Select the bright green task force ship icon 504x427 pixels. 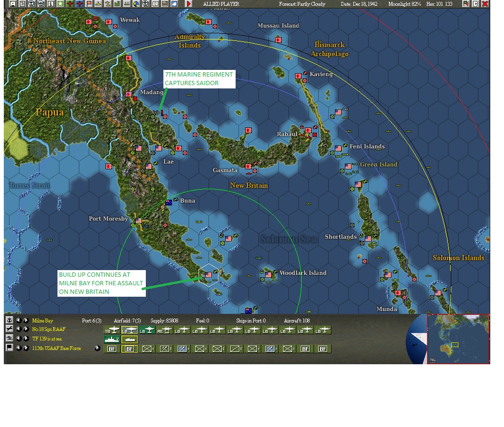point(112,340)
